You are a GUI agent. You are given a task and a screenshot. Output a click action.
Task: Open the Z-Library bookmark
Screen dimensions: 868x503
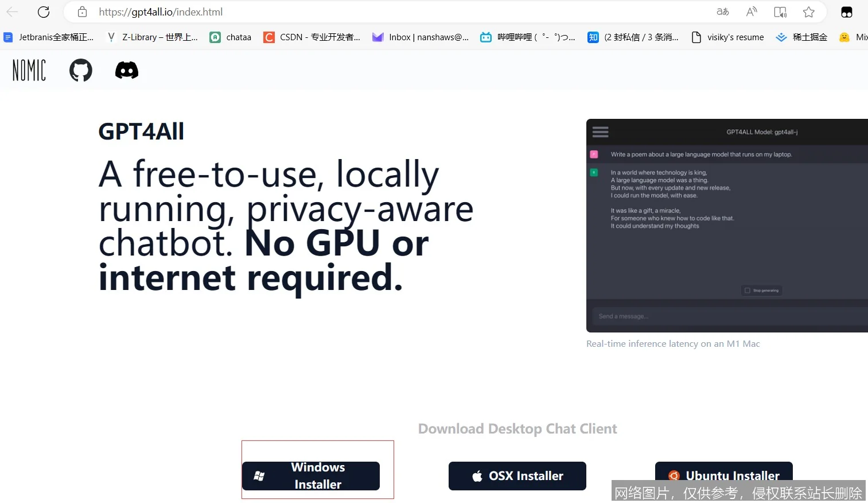point(153,37)
